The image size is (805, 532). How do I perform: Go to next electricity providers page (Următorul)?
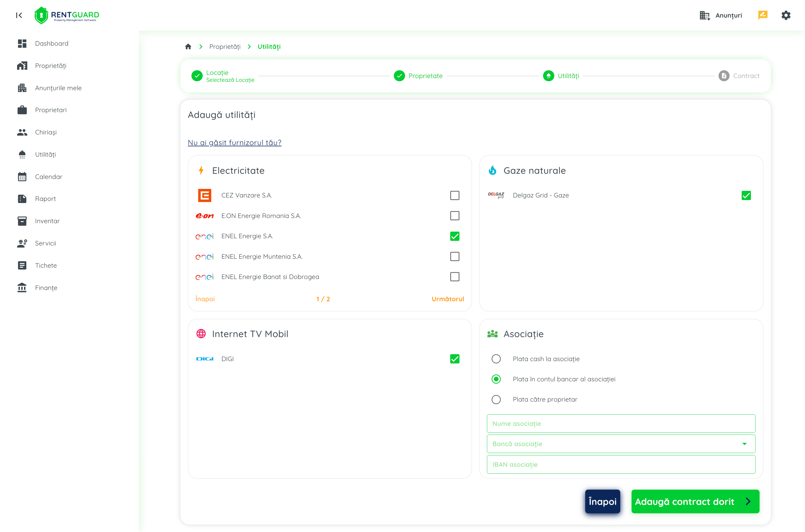tap(447, 299)
